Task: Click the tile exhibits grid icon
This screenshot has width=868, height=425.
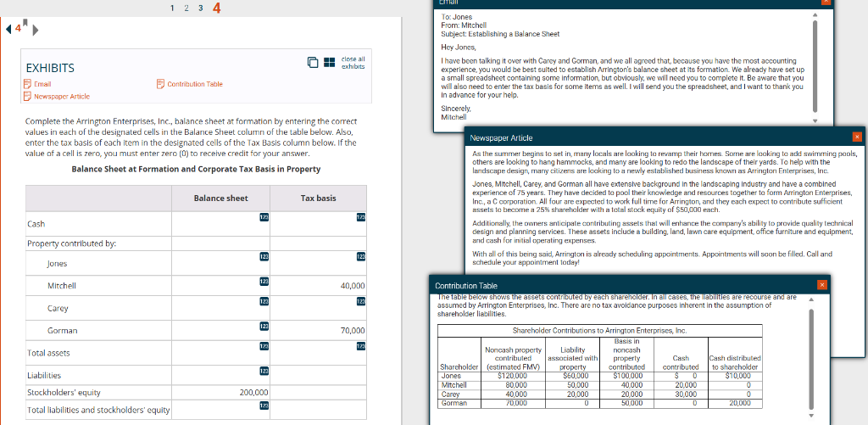Action: coord(330,63)
